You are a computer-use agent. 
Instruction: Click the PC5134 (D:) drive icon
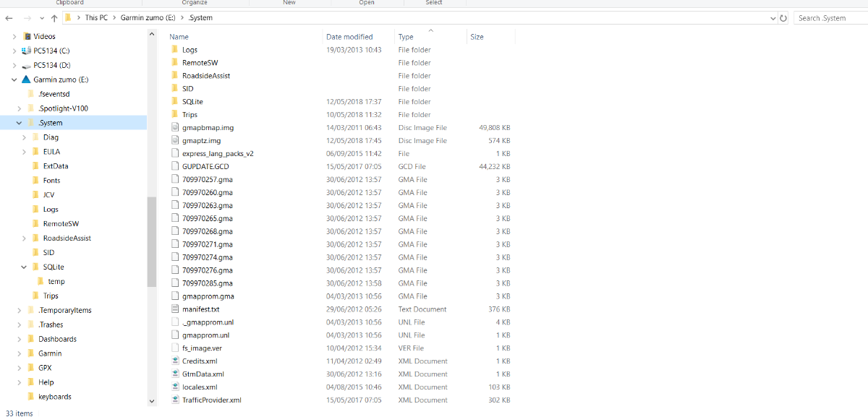click(27, 65)
